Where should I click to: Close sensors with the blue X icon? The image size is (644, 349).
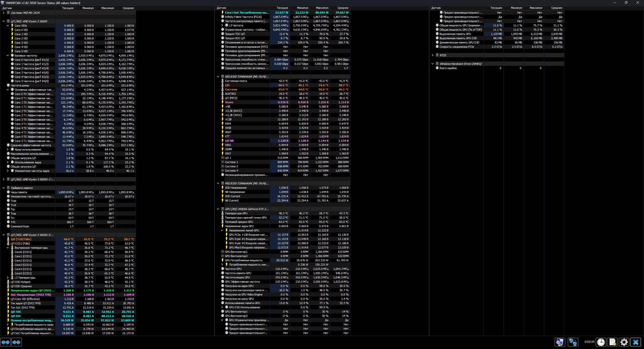click(x=636, y=342)
